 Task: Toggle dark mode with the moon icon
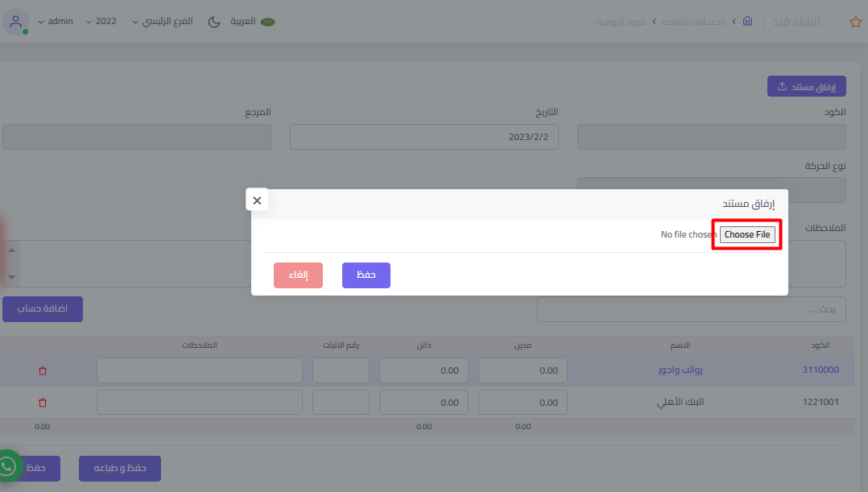(214, 22)
